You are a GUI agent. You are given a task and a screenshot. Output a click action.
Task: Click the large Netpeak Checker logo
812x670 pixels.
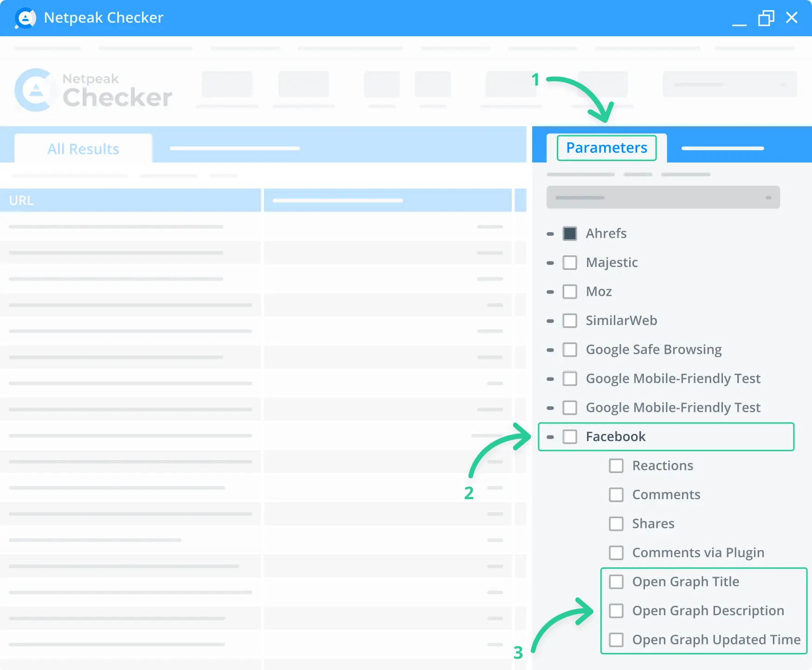(x=93, y=90)
